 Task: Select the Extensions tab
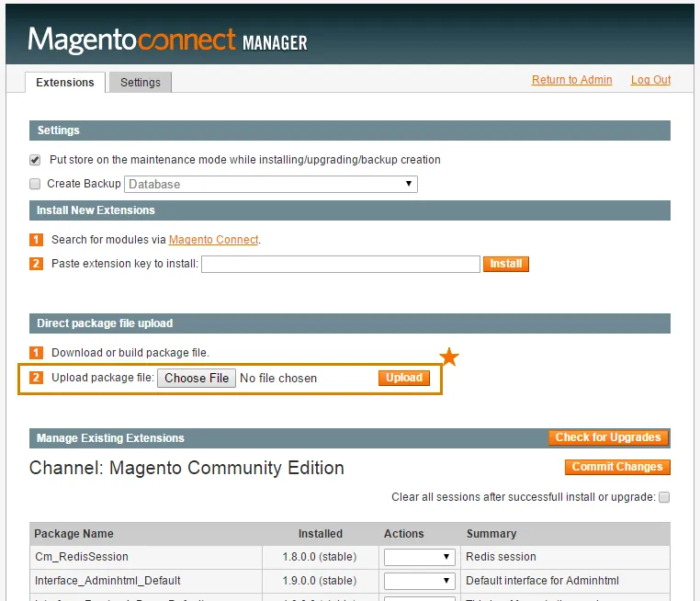(x=65, y=83)
